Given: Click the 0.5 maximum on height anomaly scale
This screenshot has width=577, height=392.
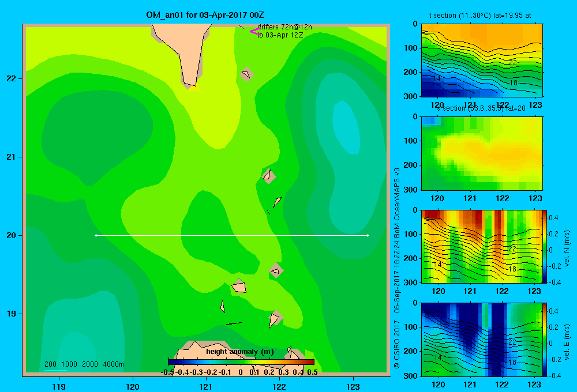Looking at the screenshot, I should point(312,372).
